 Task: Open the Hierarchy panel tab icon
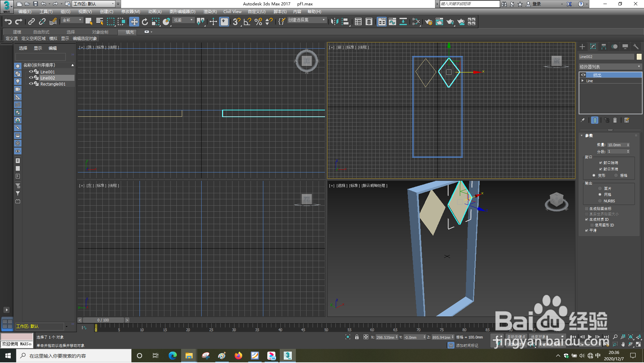tap(604, 47)
